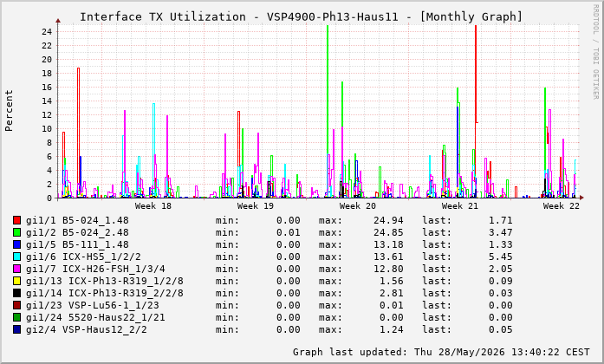Click the Week 21 axis label
Image resolution: width=604 pixels, height=364 pixels.
pyautogui.click(x=459, y=206)
